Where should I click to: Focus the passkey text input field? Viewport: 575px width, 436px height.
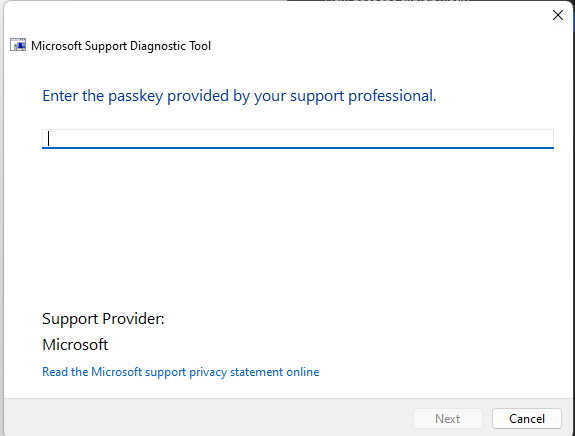click(298, 139)
